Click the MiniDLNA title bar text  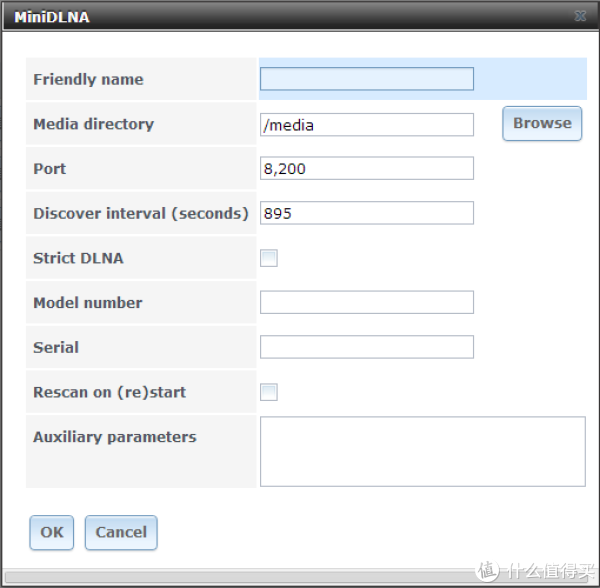(51, 17)
